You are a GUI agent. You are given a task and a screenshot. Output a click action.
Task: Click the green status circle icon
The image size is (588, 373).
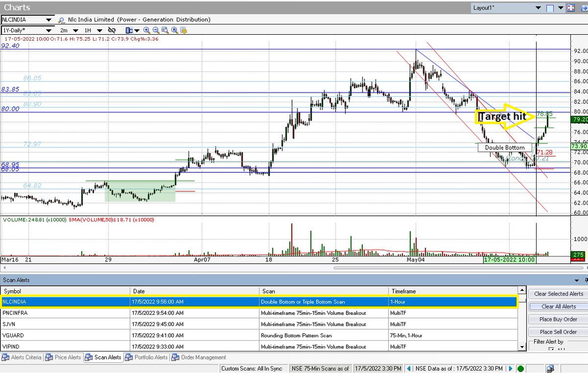[520, 369]
